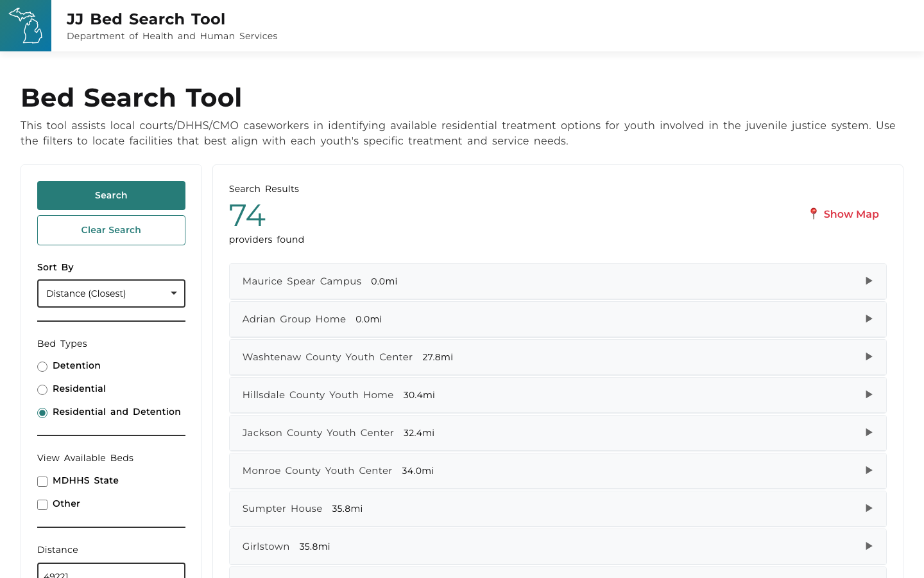Click the Distance zip code input field
The height and width of the screenshot is (578, 924).
[111, 571]
